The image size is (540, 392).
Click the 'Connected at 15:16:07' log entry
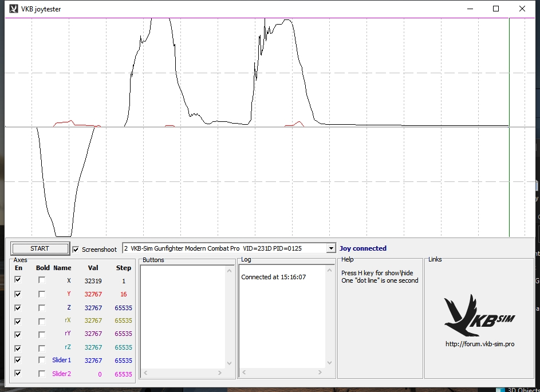click(274, 277)
